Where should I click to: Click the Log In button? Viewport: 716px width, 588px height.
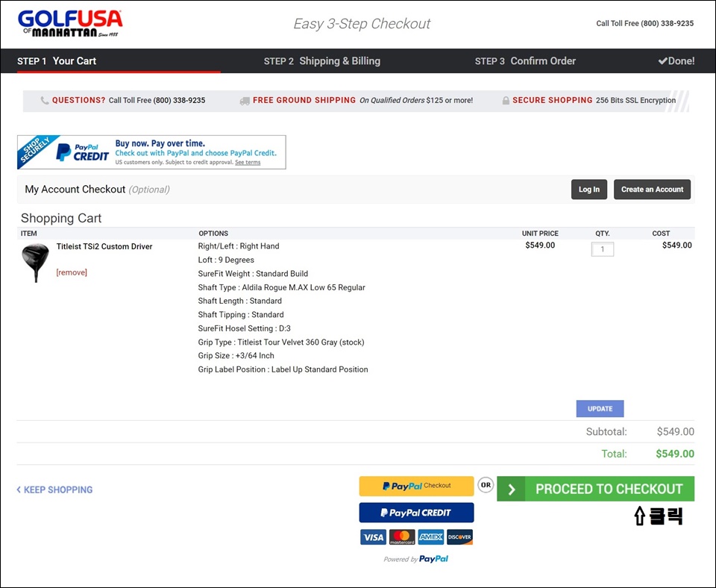click(x=589, y=190)
